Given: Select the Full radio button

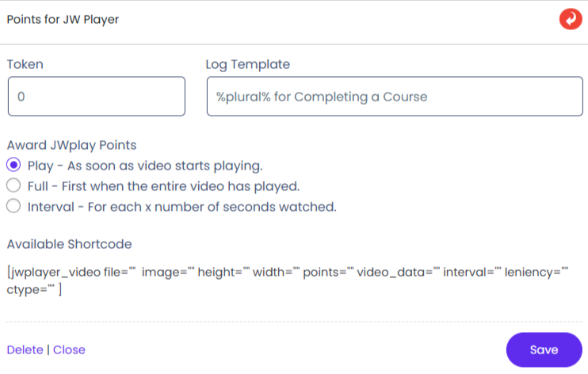Looking at the screenshot, I should click(13, 186).
